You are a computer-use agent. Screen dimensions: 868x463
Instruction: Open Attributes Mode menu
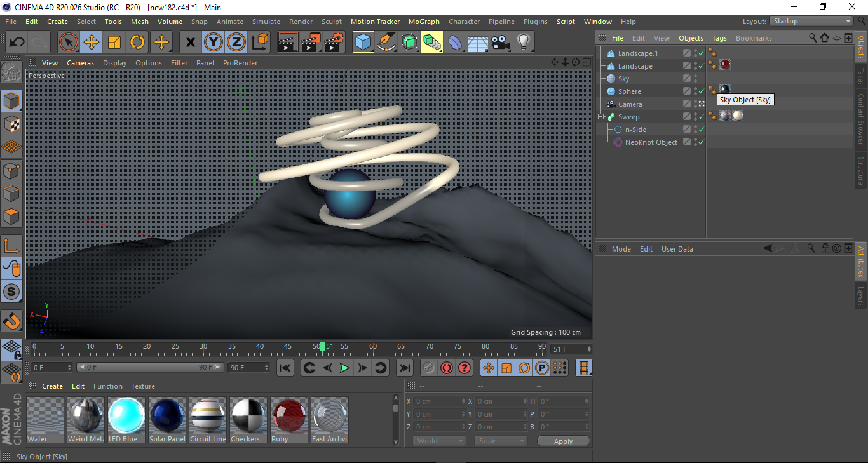point(621,249)
